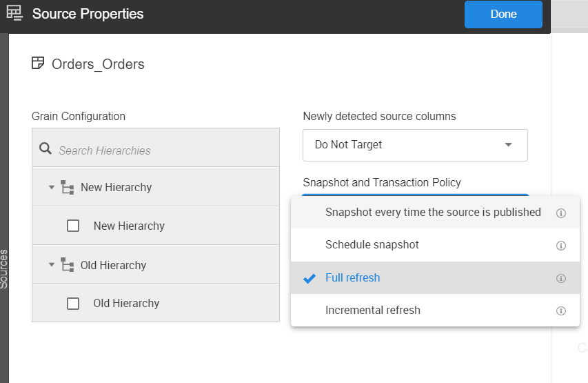Choose Schedule snapshot from the list
Image resolution: width=588 pixels, height=383 pixels.
click(x=372, y=245)
